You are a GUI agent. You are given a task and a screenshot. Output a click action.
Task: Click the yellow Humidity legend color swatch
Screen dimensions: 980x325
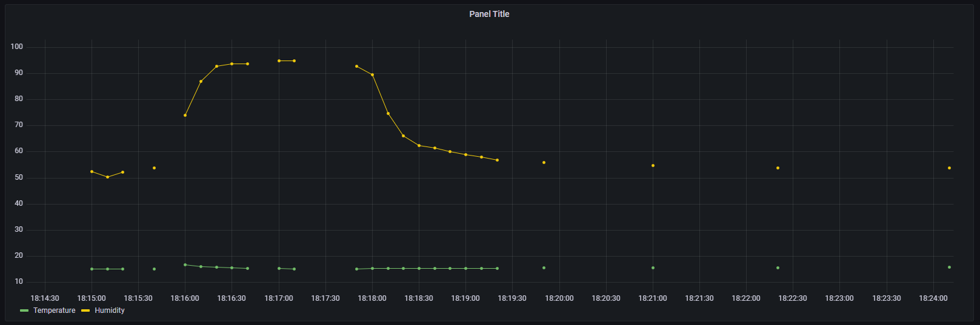[x=85, y=310]
